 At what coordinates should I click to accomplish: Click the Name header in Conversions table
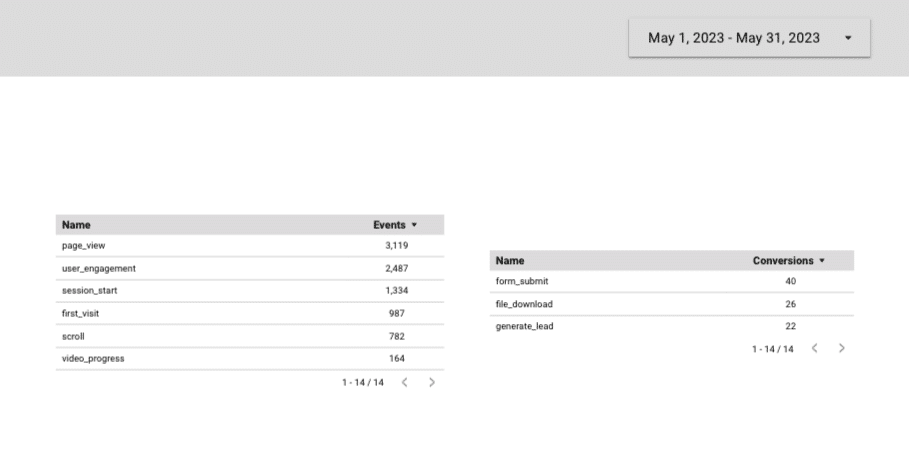[510, 260]
